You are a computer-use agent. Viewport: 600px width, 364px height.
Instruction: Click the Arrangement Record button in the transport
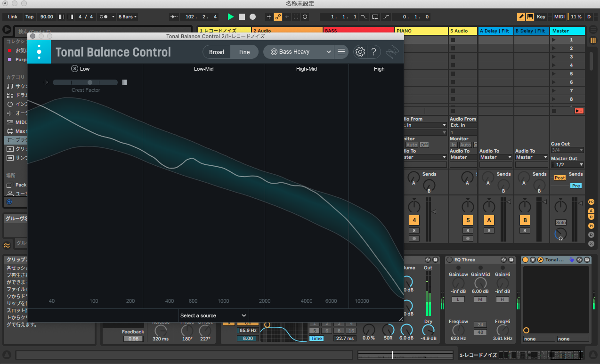(x=252, y=16)
